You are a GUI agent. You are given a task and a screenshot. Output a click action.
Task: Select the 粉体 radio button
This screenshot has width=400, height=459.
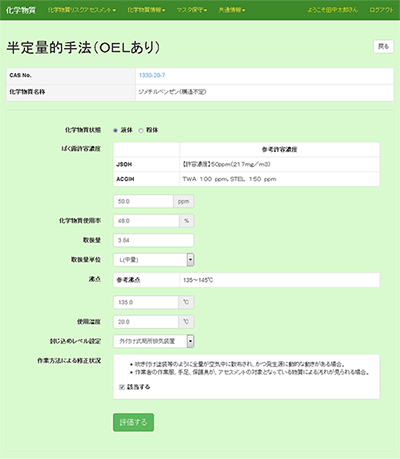pos(141,130)
